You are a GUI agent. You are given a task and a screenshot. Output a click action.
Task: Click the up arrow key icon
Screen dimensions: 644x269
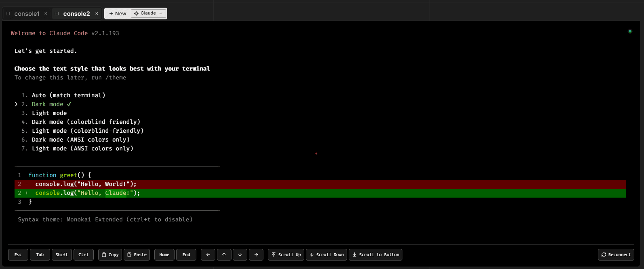coord(224,254)
